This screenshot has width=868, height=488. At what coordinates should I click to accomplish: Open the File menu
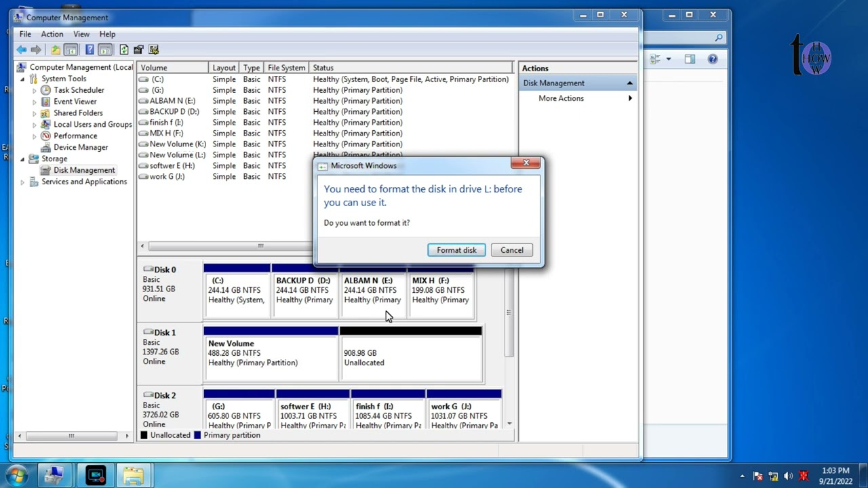pyautogui.click(x=25, y=34)
